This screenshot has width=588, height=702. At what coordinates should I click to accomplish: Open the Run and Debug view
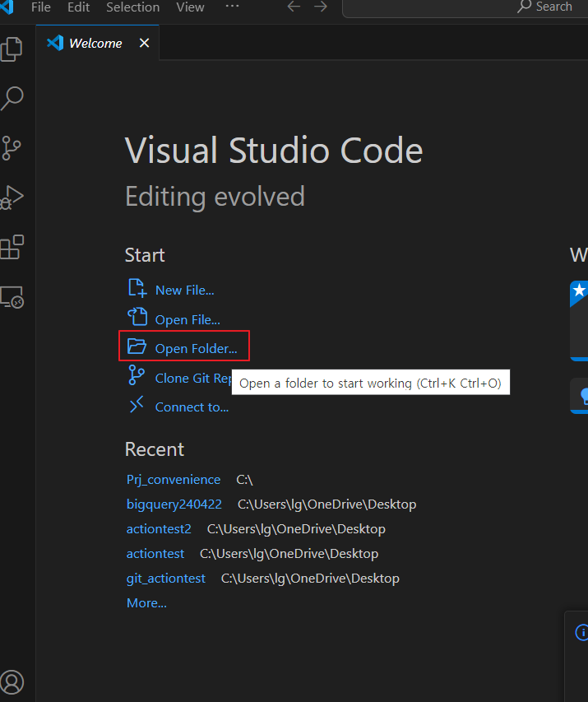point(12,198)
